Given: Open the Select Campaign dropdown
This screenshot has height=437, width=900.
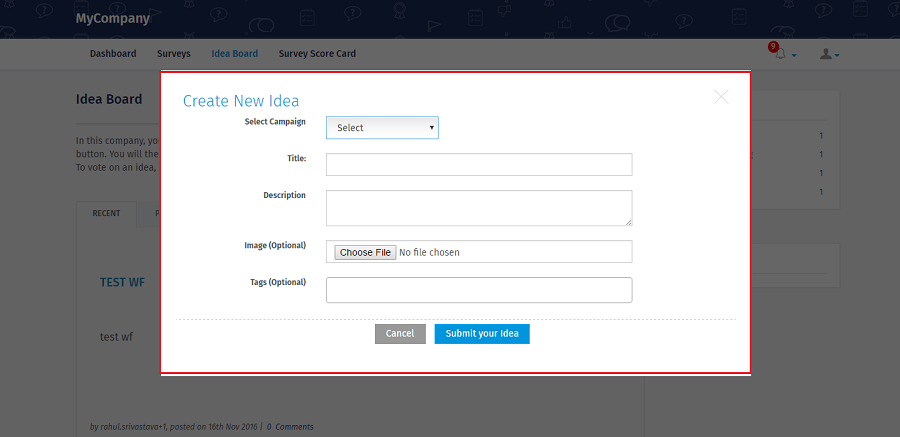Looking at the screenshot, I should pos(382,127).
